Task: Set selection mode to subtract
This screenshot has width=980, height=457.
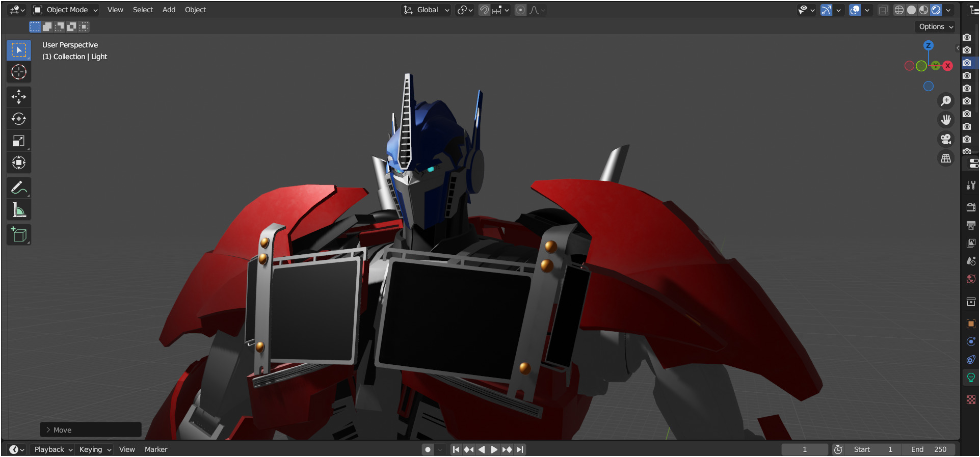Action: point(59,26)
